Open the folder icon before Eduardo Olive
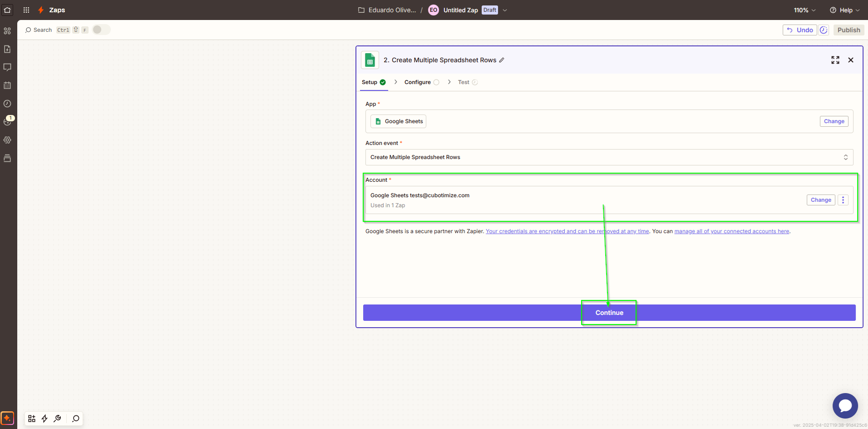Image resolution: width=868 pixels, height=429 pixels. pyautogui.click(x=361, y=10)
